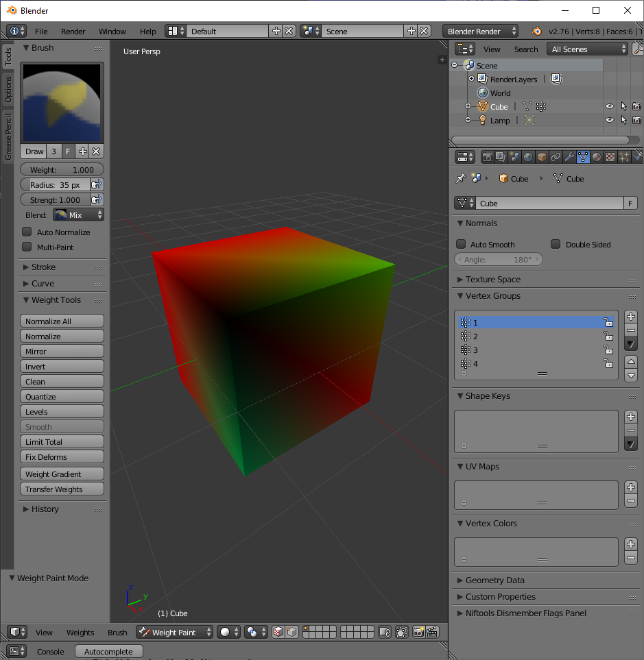Click the render border toggle icon in header
This screenshot has width=644, height=660.
tap(402, 632)
